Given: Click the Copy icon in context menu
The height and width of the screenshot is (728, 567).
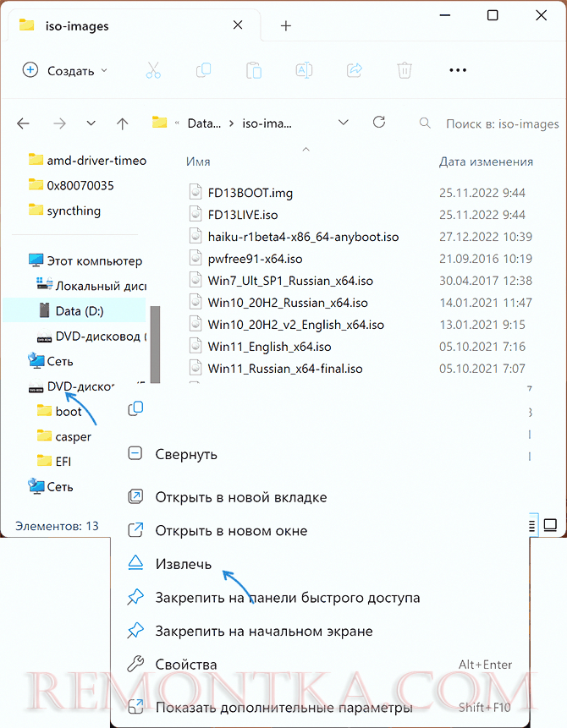Looking at the screenshot, I should coord(135,408).
